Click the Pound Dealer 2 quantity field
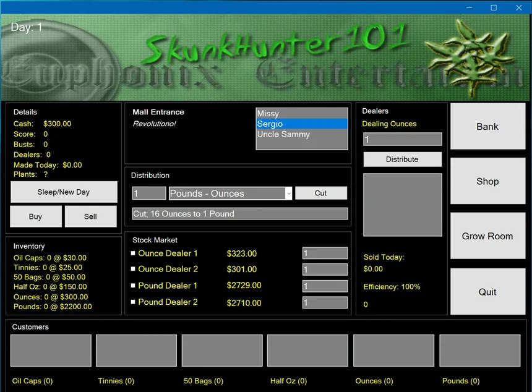 coord(325,302)
